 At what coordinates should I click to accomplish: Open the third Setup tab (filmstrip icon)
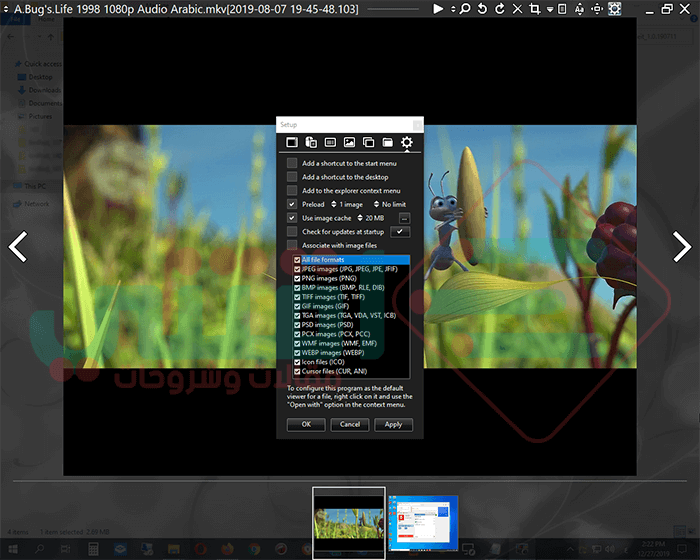(330, 142)
